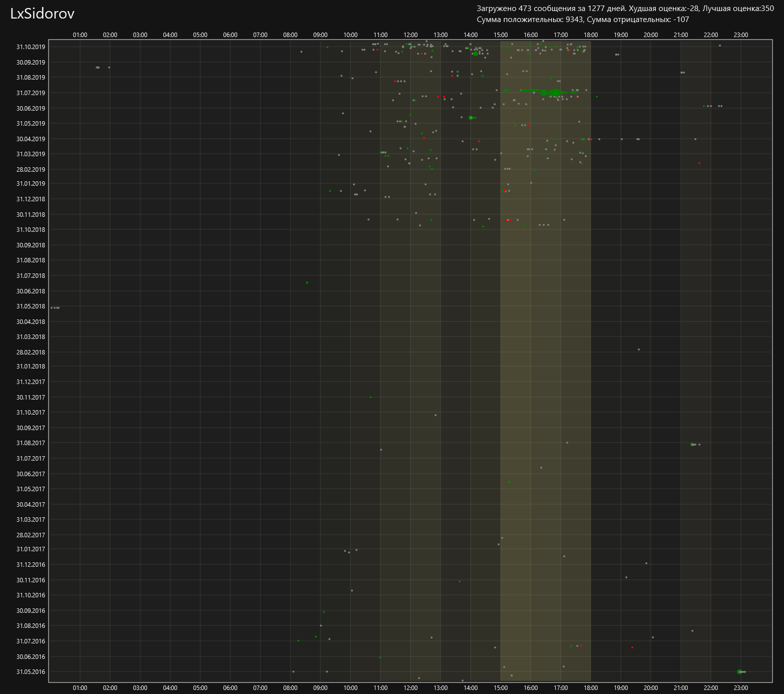Select the 'Загружено 473 сообщения за 1277 дней' status line

tap(551, 9)
